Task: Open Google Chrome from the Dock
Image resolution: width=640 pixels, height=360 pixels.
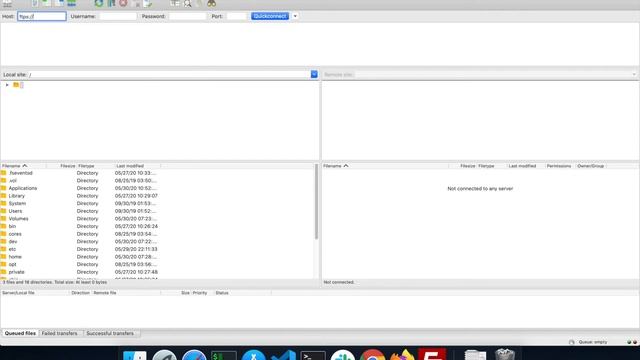Action: pyautogui.click(x=372, y=355)
